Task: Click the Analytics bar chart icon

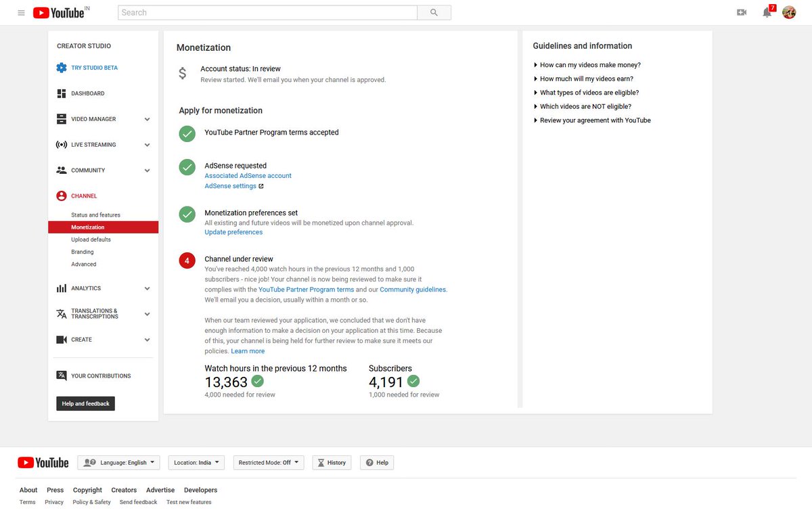Action: point(62,288)
